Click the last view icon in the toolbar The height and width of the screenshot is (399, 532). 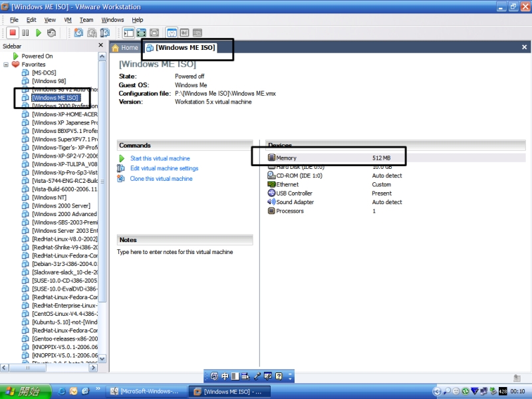pos(197,33)
